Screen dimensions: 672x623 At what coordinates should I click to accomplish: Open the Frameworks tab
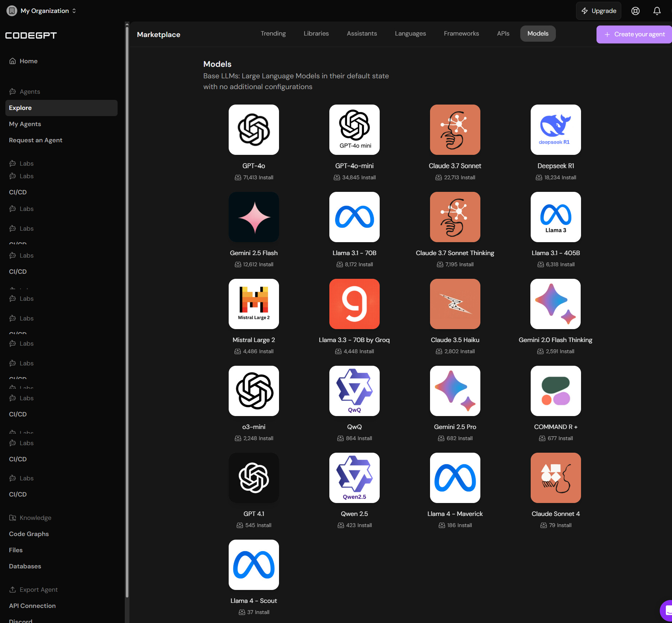tap(461, 33)
